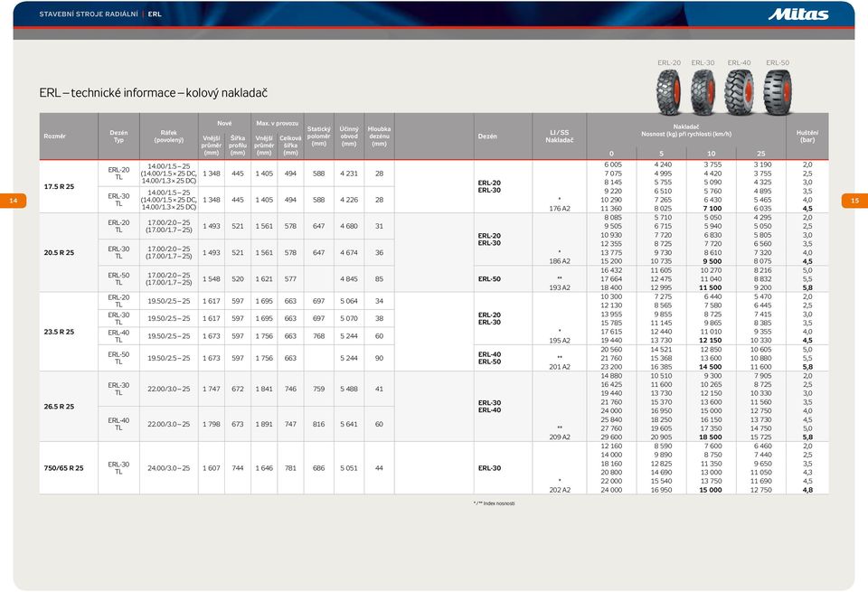
Task: Click the "209 A2" load index value
Action: coord(559,437)
